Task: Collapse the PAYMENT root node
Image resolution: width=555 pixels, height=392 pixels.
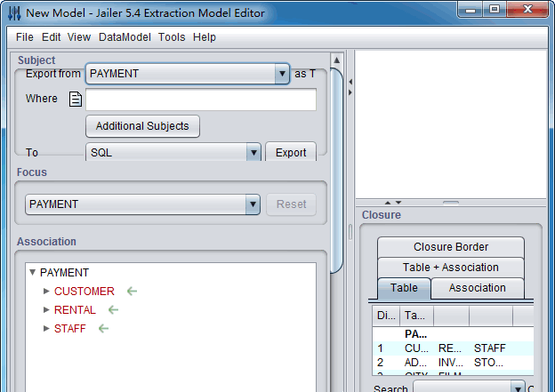Action: [33, 273]
